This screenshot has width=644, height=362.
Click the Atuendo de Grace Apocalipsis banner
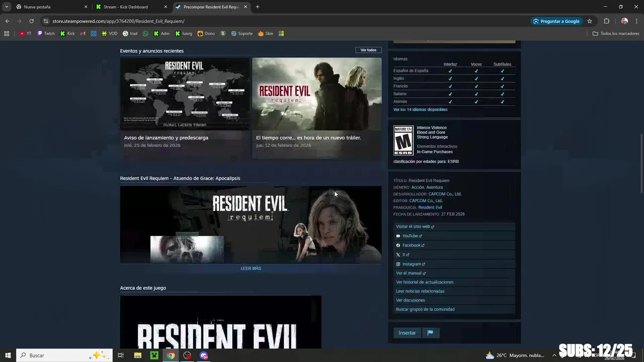pos(251,224)
